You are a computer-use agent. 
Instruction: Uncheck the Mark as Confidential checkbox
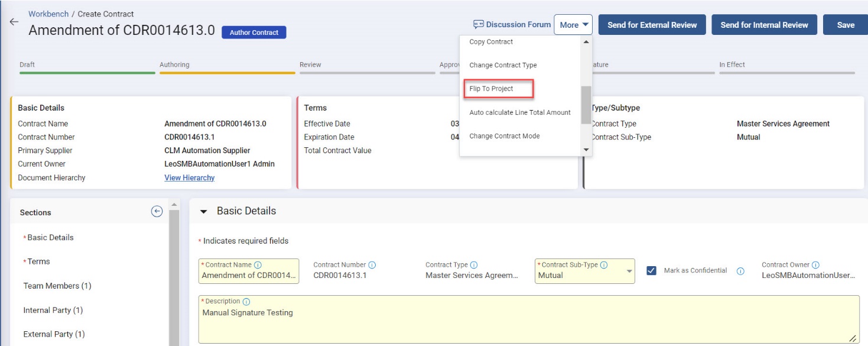click(652, 270)
